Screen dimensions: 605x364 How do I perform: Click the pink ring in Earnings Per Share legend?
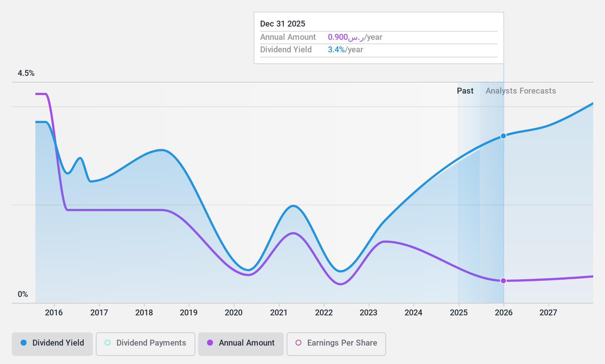[298, 343]
